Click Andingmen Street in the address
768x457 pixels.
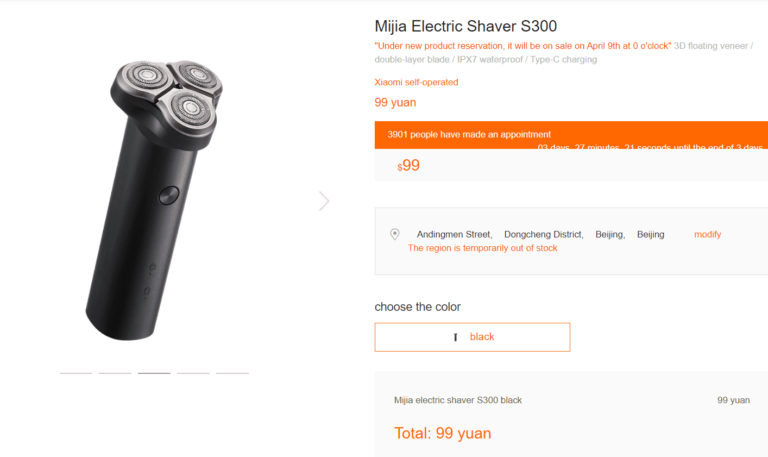[454, 234]
